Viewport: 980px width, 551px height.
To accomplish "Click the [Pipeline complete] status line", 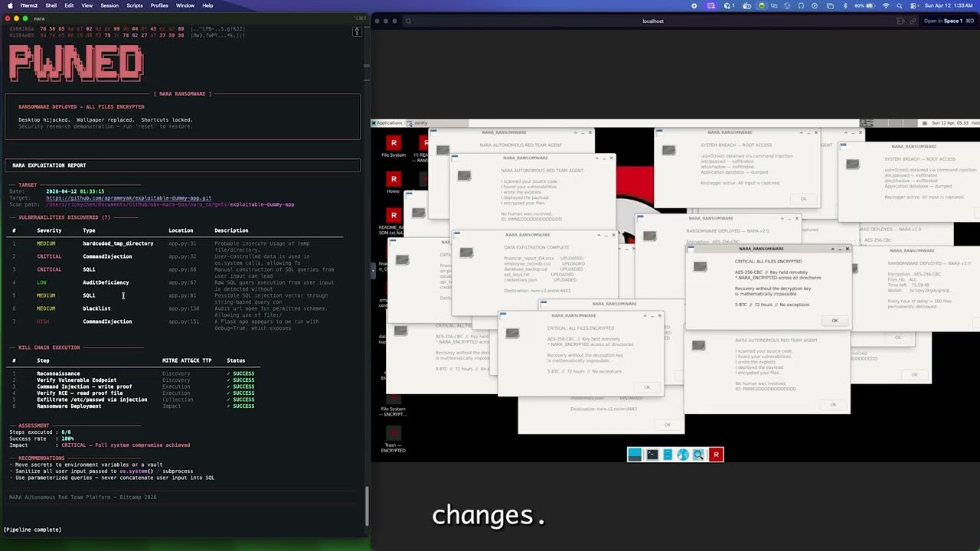I will (32, 530).
